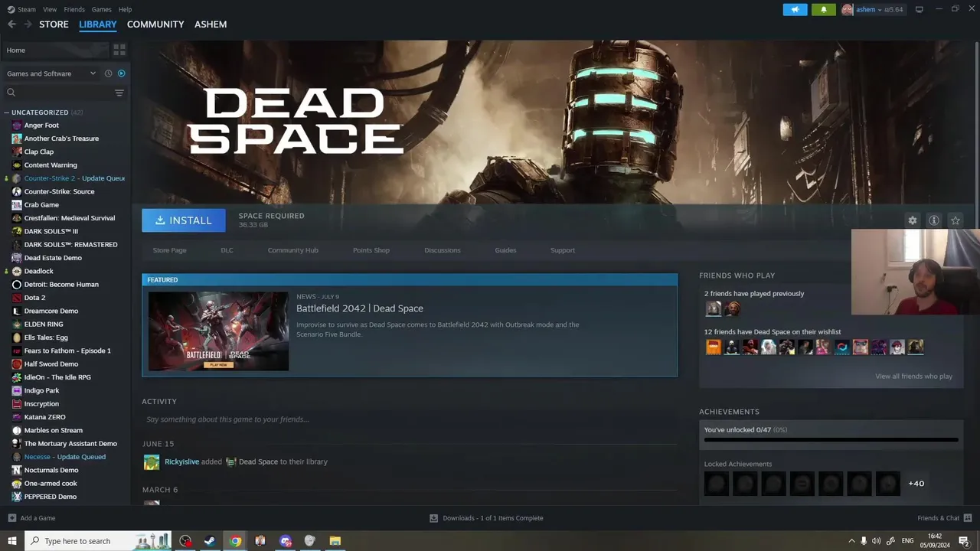980x551 pixels.
Task: Select Necesse in library list
Action: (x=65, y=457)
